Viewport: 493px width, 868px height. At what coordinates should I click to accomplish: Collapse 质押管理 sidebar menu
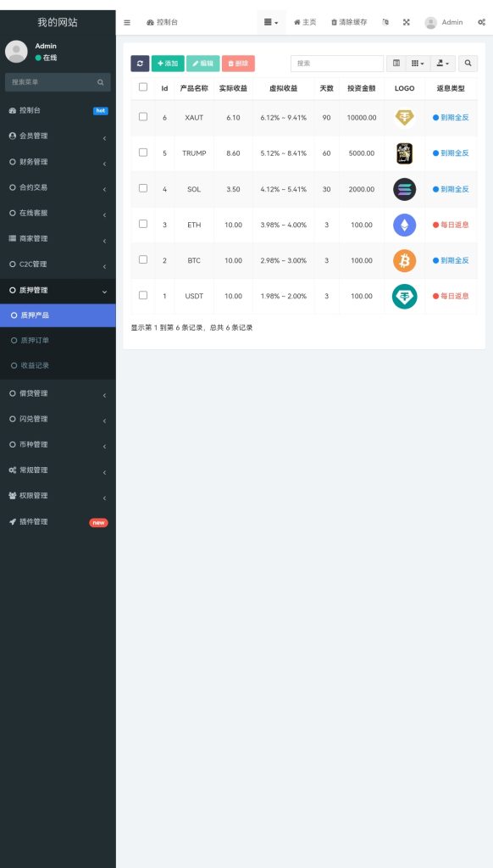click(58, 291)
